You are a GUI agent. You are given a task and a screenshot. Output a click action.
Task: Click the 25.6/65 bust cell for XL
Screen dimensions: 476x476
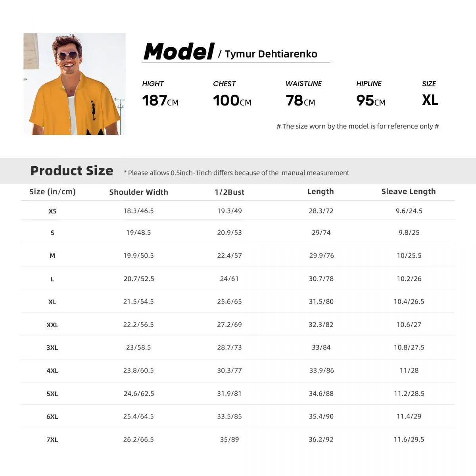pyautogui.click(x=229, y=301)
